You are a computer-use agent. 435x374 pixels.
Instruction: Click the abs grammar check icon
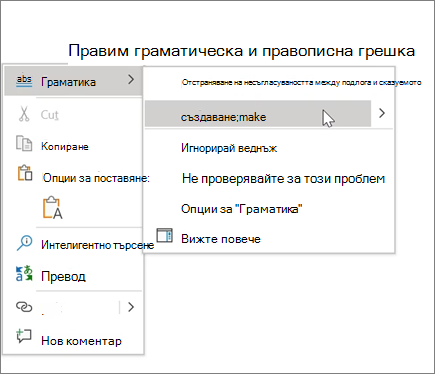(x=24, y=81)
